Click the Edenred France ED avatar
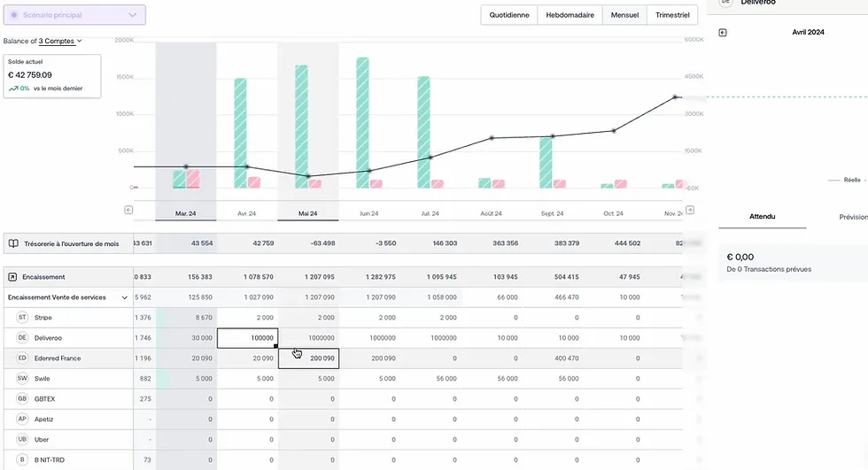 tap(22, 358)
